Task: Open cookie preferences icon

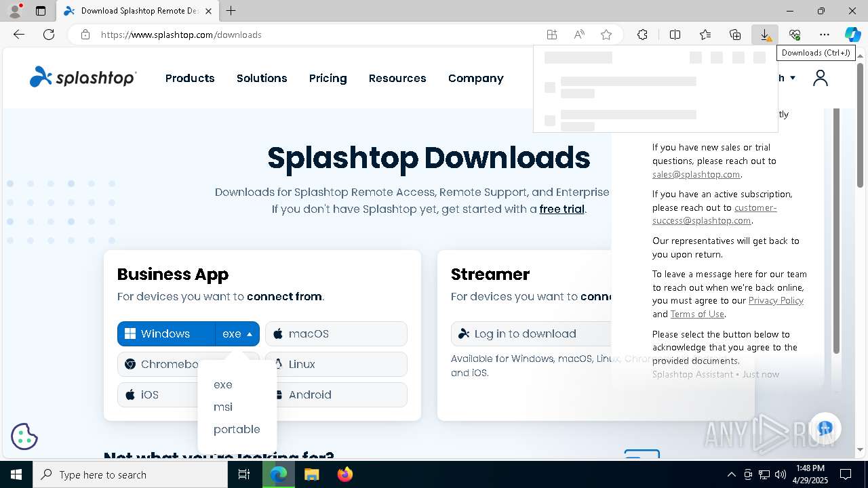Action: click(x=24, y=436)
